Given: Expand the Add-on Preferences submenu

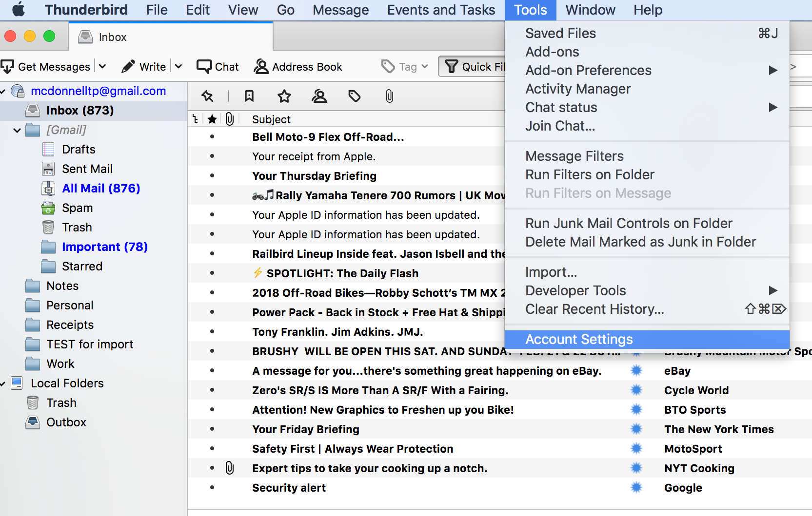Looking at the screenshot, I should (x=773, y=70).
